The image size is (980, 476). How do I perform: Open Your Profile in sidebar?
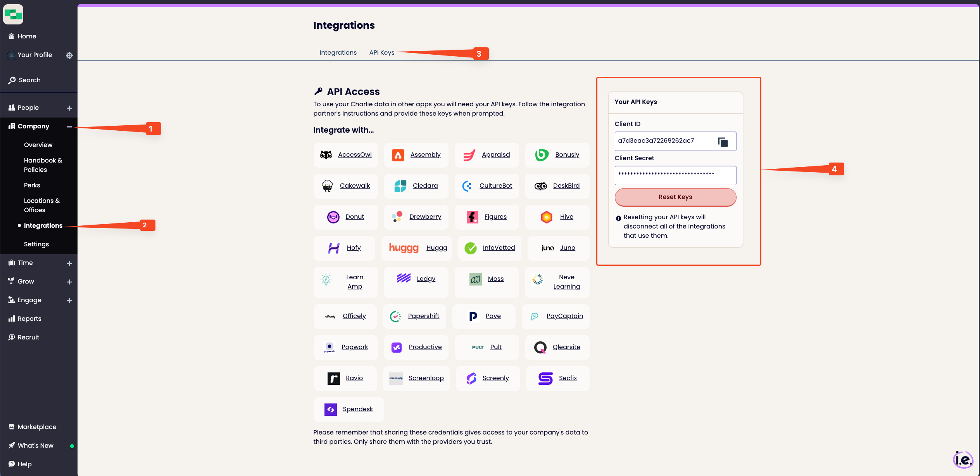(x=35, y=55)
